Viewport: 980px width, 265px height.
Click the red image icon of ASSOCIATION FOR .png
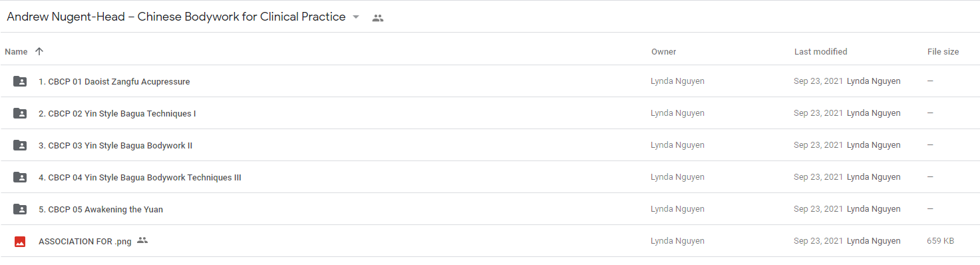click(20, 242)
